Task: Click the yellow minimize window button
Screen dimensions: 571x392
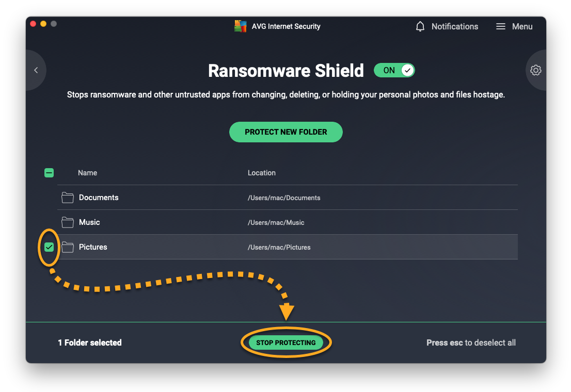Action: [43, 24]
